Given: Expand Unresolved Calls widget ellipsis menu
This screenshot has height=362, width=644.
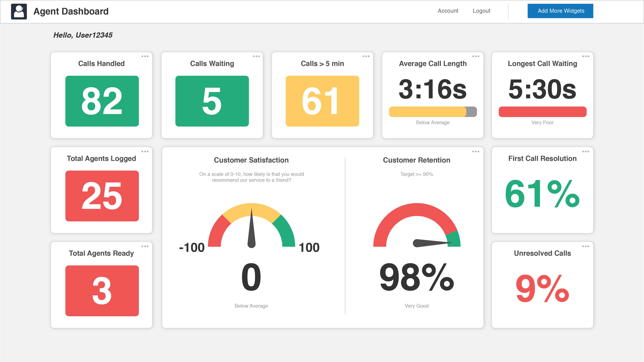Looking at the screenshot, I should (585, 246).
